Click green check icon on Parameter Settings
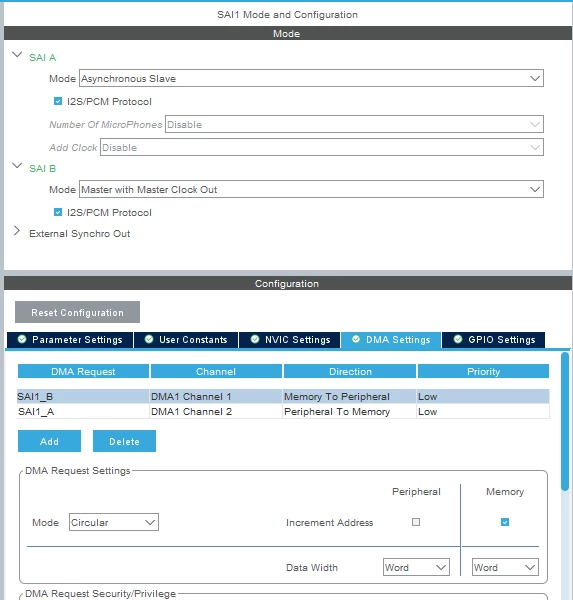This screenshot has width=573, height=600. [22, 339]
